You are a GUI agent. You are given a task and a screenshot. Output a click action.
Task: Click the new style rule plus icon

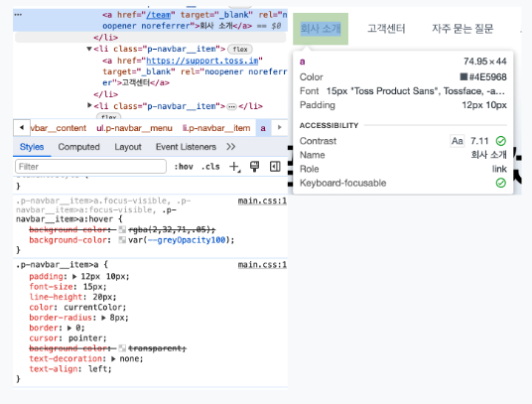[235, 167]
